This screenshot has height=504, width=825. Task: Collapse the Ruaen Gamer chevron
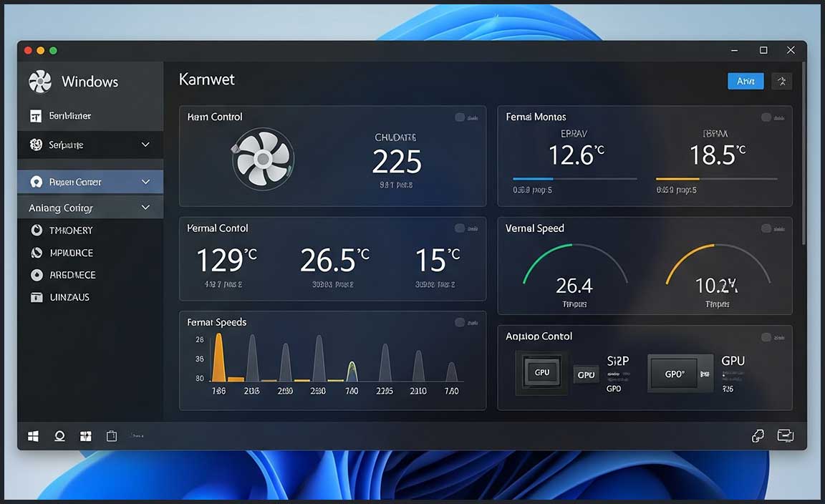pyautogui.click(x=146, y=182)
